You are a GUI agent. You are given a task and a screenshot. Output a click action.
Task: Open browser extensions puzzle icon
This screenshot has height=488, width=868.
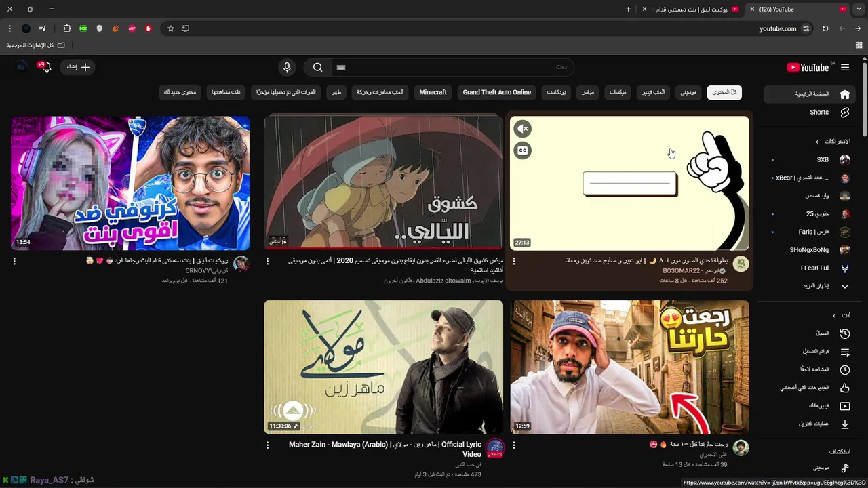click(66, 28)
